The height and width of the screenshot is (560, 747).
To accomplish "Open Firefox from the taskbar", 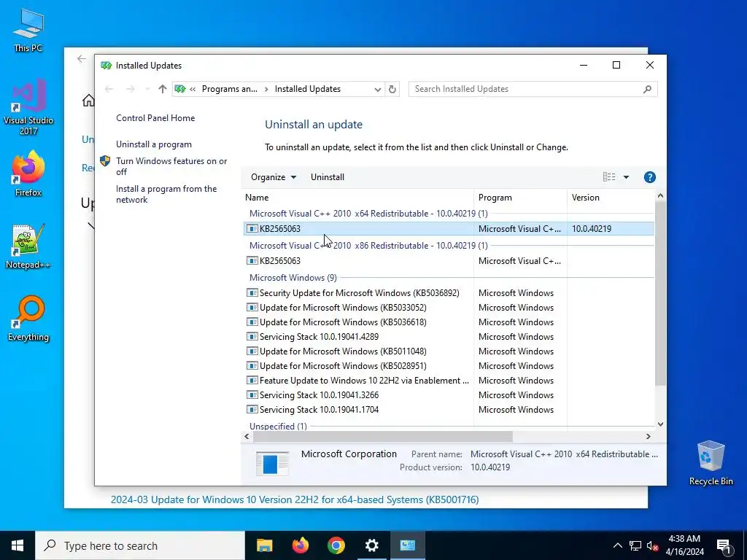I will (300, 545).
